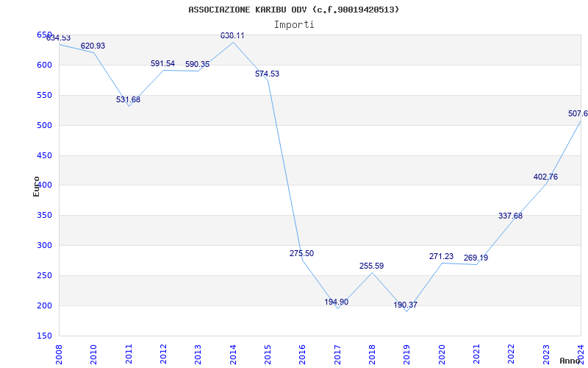The image size is (588, 368).
Task: Click the 2010 x-axis year label
Action: click(x=94, y=355)
